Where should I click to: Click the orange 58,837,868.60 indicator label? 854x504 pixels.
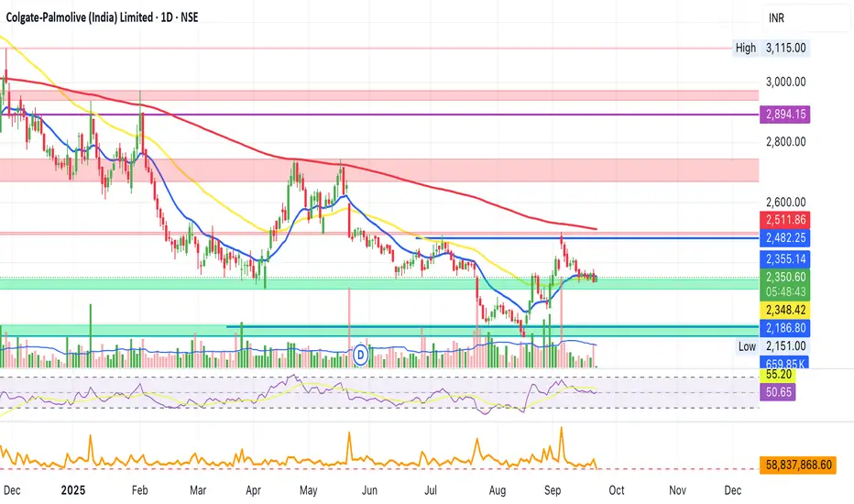798,465
